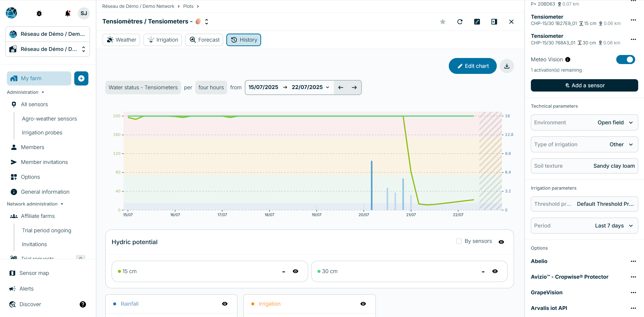
Task: Open Plots breadcrumb link
Action: pyautogui.click(x=188, y=6)
